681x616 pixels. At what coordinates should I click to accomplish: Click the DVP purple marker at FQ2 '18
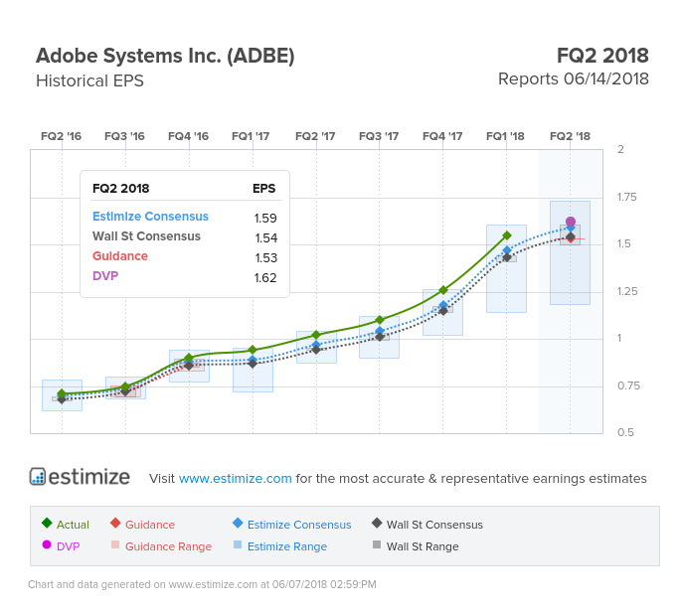(571, 222)
